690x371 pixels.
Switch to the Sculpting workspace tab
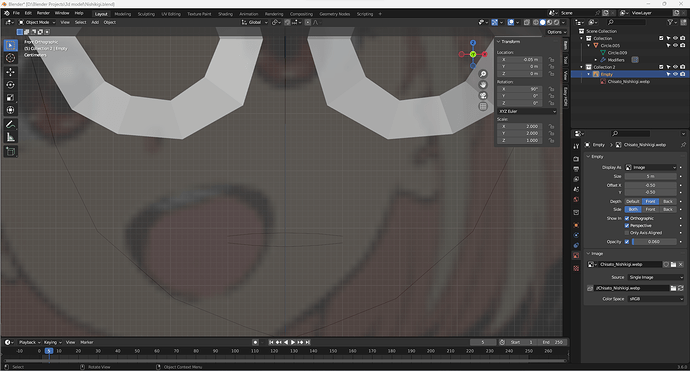click(x=146, y=14)
